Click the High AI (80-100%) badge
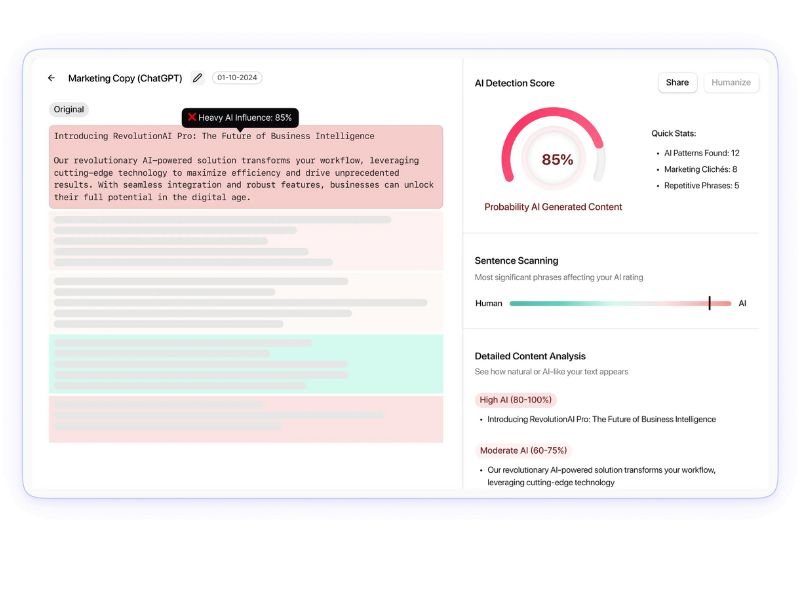Screen dimensions: 800x600 (515, 400)
